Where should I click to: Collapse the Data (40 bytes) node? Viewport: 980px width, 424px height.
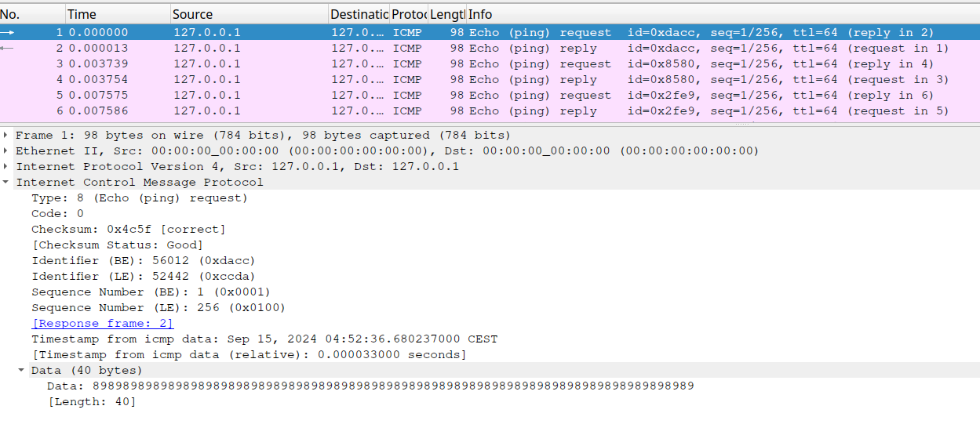point(22,370)
